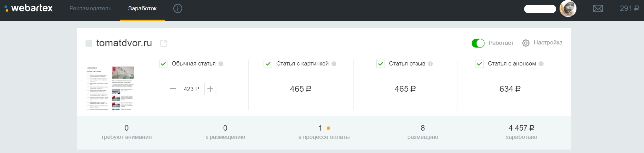Uncheck the Обычная статья checkbox
644x153 pixels.
click(x=163, y=64)
